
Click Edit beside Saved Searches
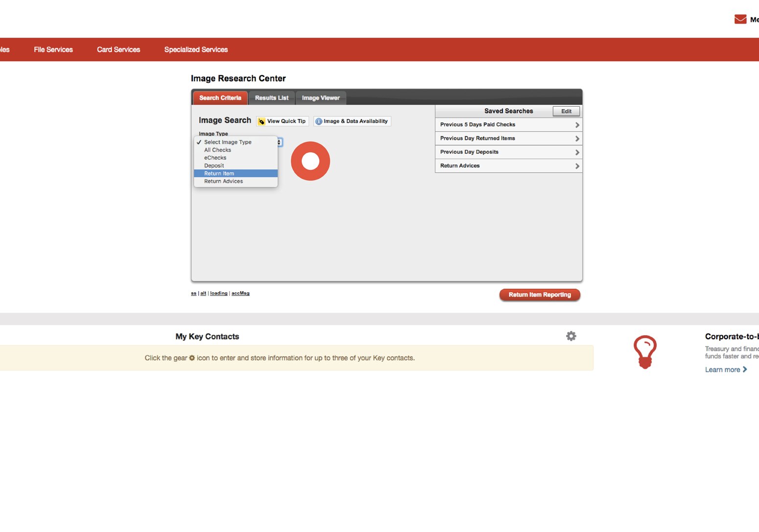pyautogui.click(x=566, y=111)
